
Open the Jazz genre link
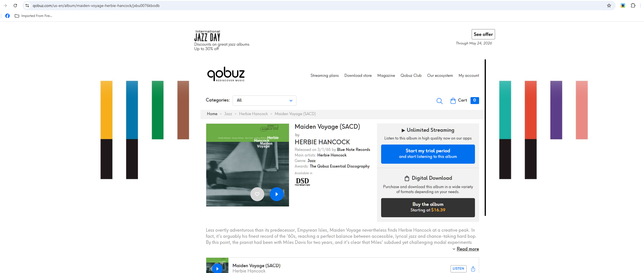point(311,161)
